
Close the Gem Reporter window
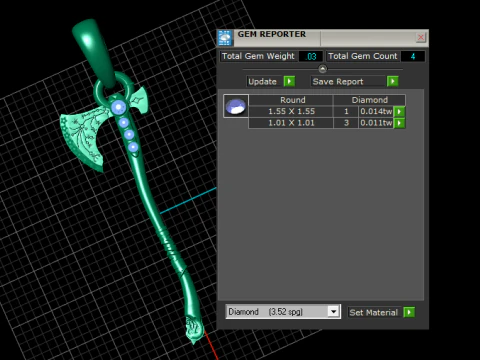(421, 37)
